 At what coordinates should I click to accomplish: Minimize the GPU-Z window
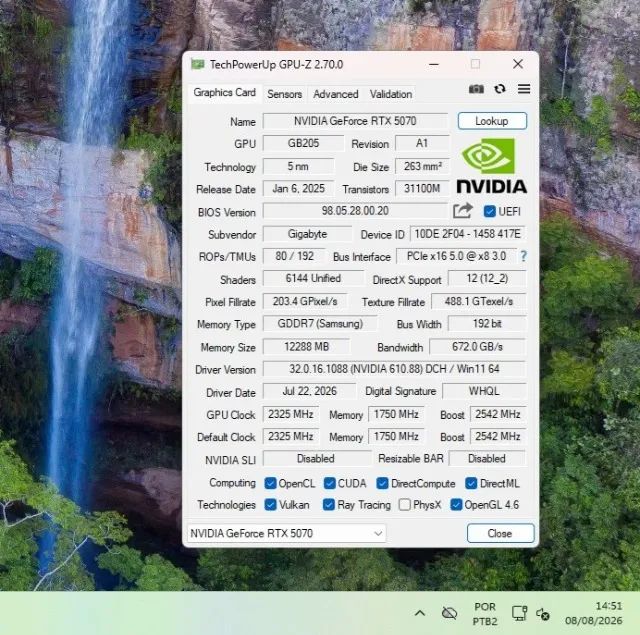click(x=434, y=64)
